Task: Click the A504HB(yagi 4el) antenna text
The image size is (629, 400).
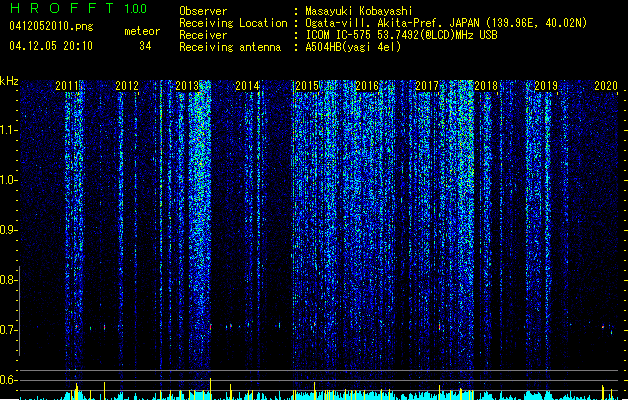Action: tap(353, 47)
